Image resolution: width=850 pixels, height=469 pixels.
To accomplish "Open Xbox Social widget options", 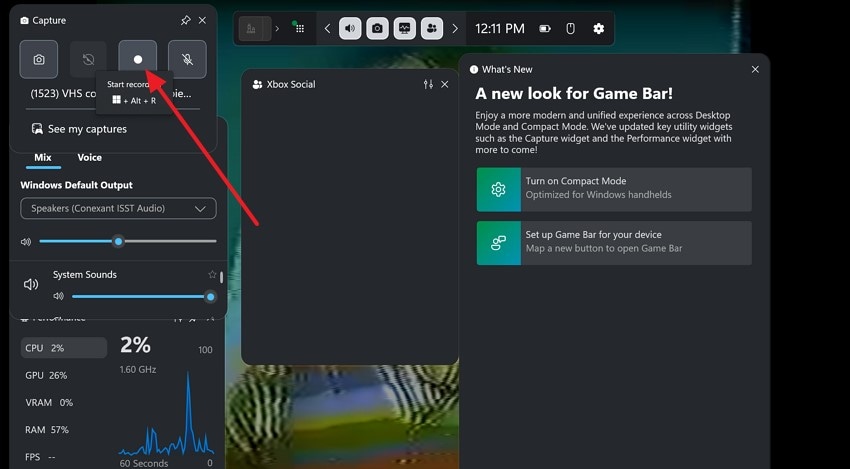I will [428, 84].
